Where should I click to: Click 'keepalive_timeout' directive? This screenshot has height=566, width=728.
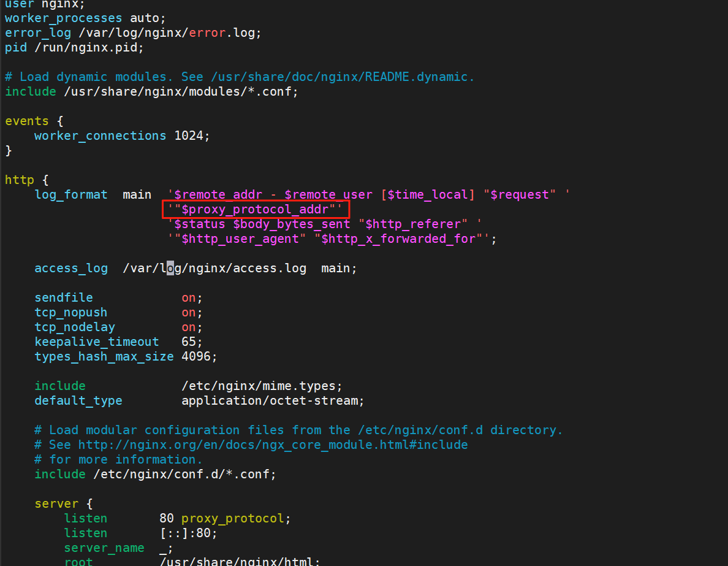pos(97,342)
